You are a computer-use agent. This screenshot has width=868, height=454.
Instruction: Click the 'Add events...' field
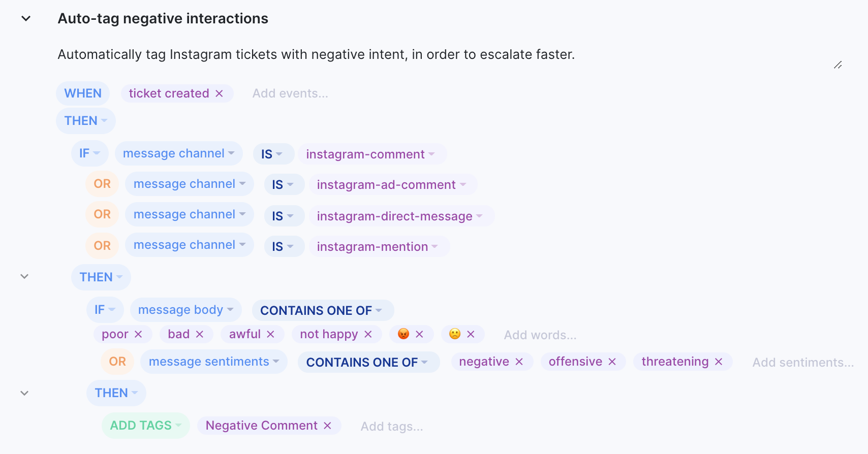[x=290, y=93]
